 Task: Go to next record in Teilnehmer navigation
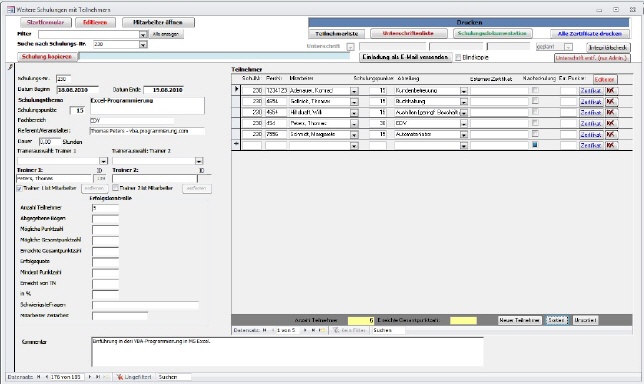pos(305,330)
